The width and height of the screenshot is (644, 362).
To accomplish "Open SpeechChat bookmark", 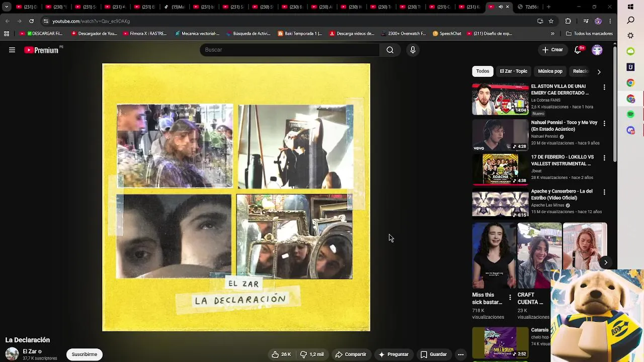I will click(x=447, y=34).
